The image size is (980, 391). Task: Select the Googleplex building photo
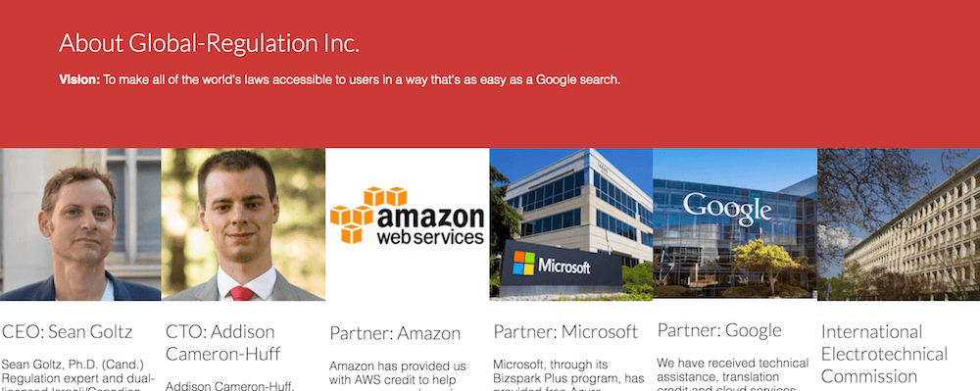pos(735,223)
